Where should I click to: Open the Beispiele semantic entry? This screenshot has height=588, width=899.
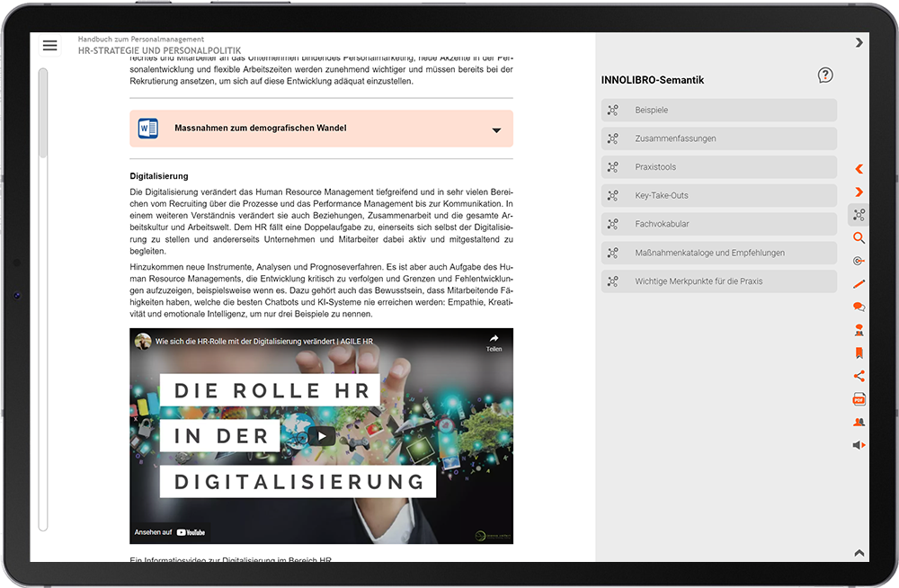(719, 111)
